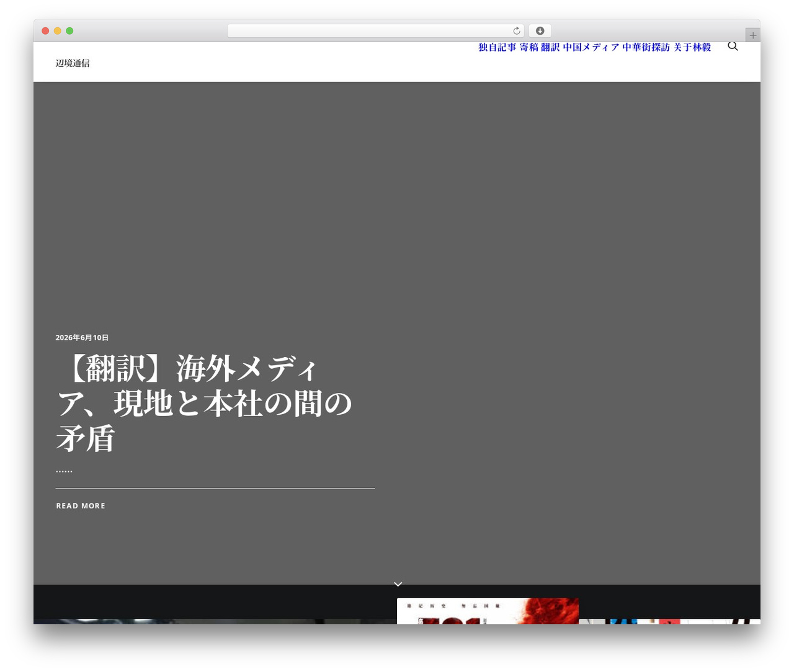Open the 独自記事 menu item
The image size is (794, 672).
(497, 47)
